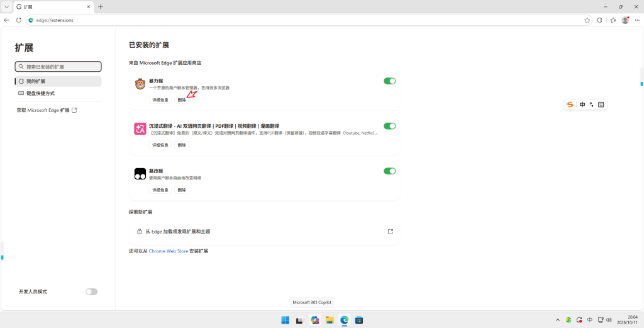Open Edge settings and more menu
This screenshot has height=328, width=644.
[637, 20]
